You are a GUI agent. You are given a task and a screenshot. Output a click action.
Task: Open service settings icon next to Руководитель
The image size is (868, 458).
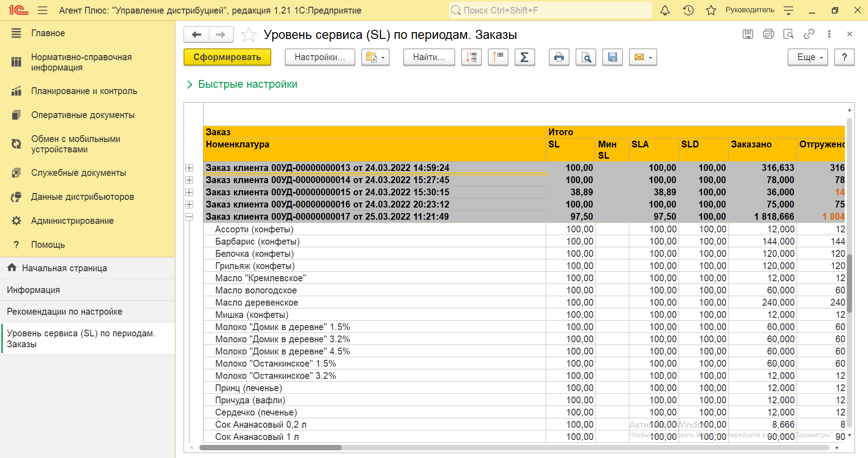coord(788,10)
